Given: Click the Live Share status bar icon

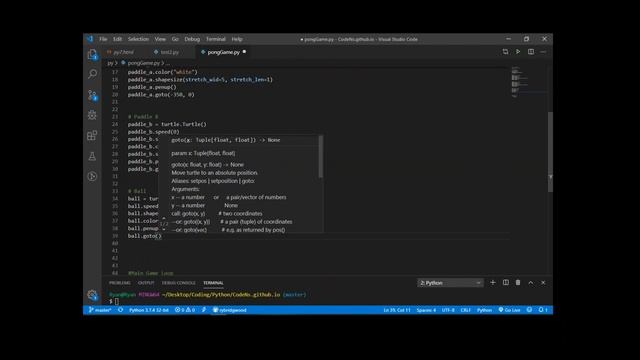Looking at the screenshot, I should pos(204,310).
